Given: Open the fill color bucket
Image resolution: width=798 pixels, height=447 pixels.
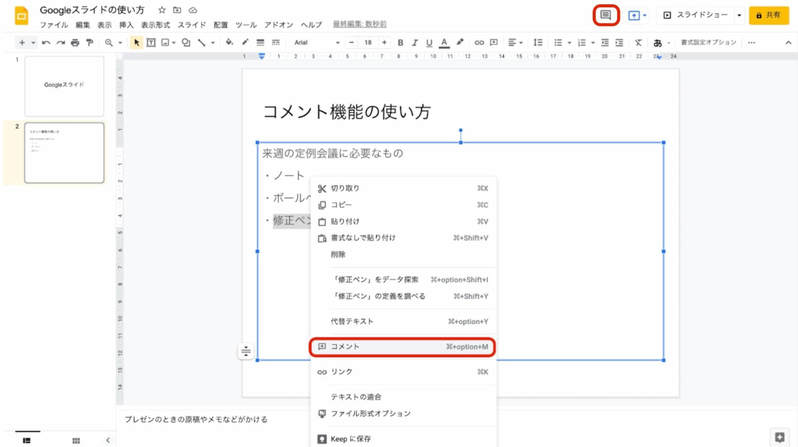Looking at the screenshot, I should coord(229,43).
